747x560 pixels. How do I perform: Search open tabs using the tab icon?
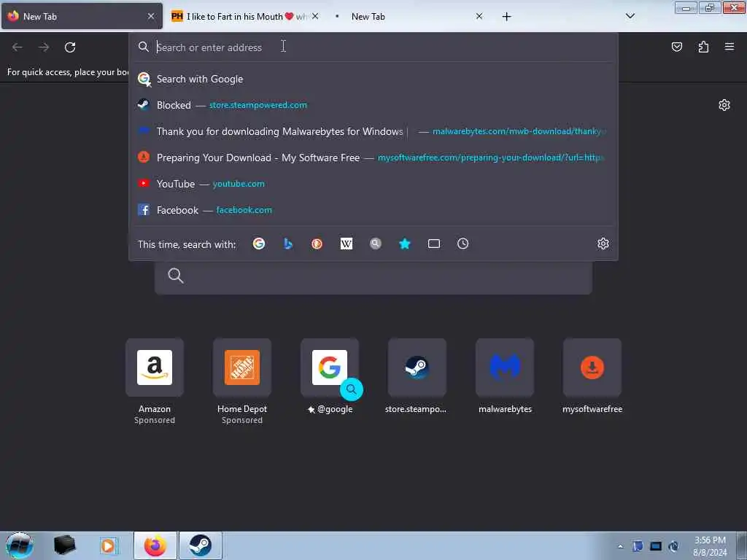tap(433, 244)
